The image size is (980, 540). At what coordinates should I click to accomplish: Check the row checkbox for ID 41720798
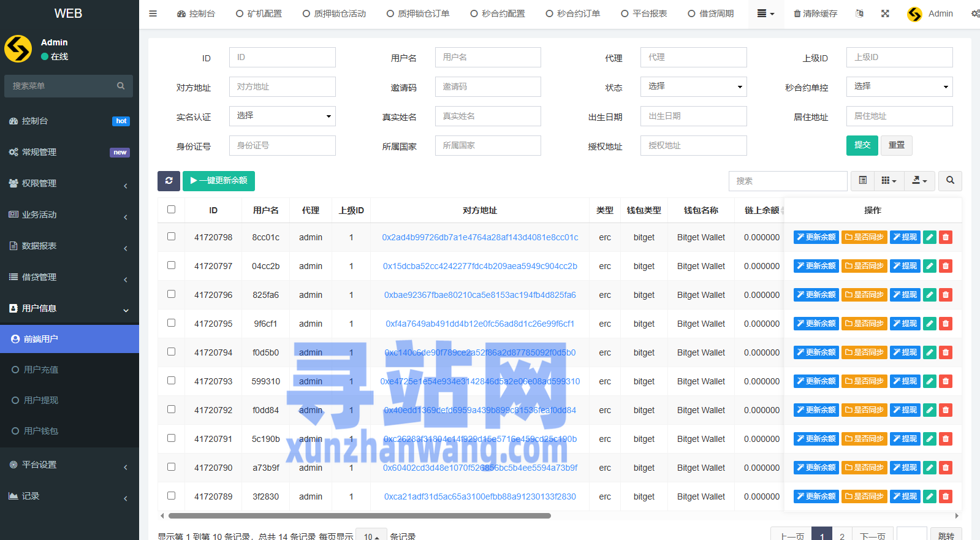(x=171, y=237)
